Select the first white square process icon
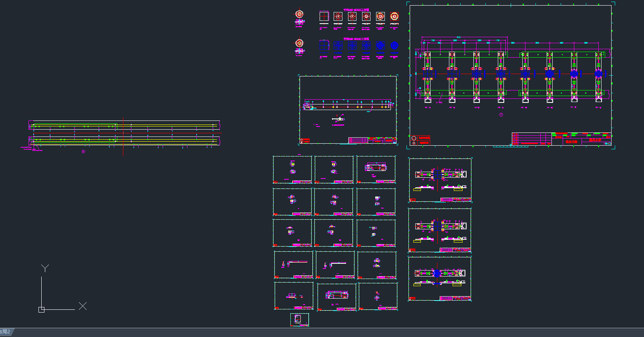 point(324,16)
